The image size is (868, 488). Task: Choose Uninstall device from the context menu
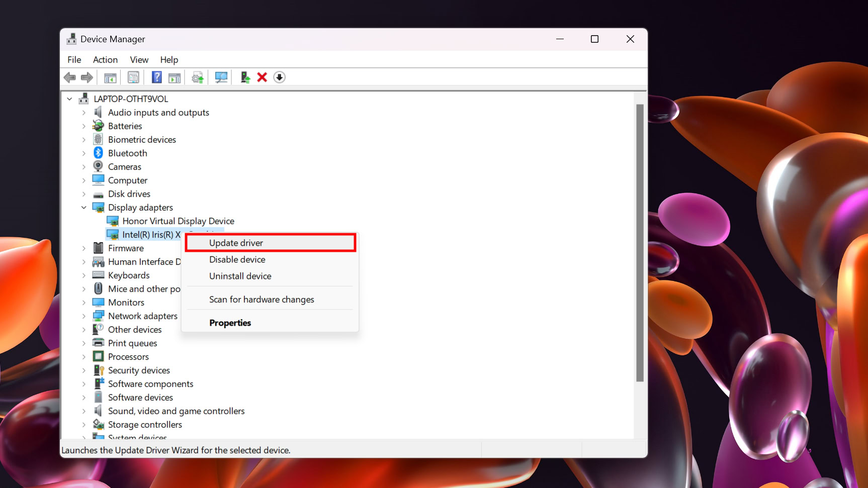(271, 276)
